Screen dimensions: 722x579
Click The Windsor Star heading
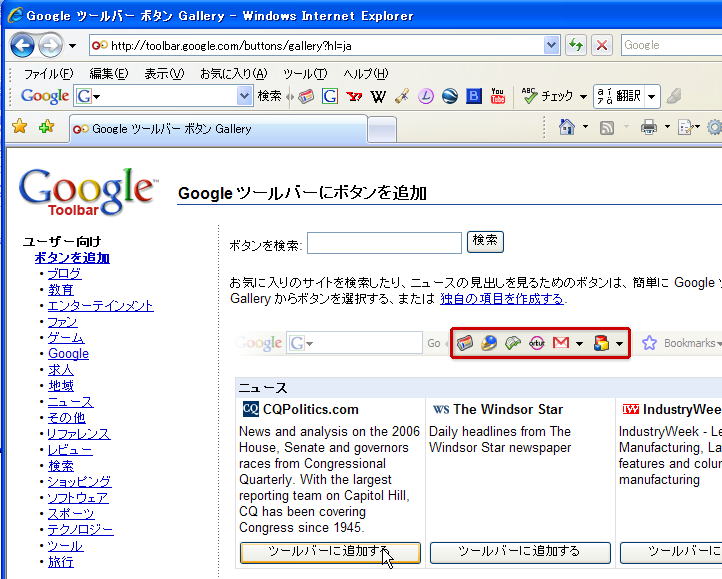point(508,409)
